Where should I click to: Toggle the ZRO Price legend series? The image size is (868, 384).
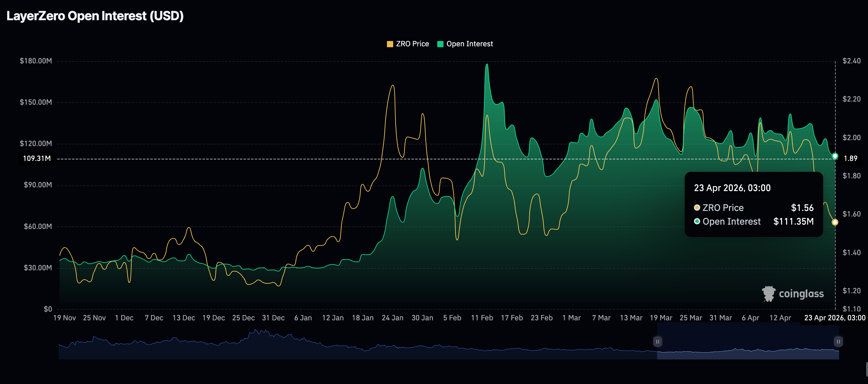(x=412, y=44)
